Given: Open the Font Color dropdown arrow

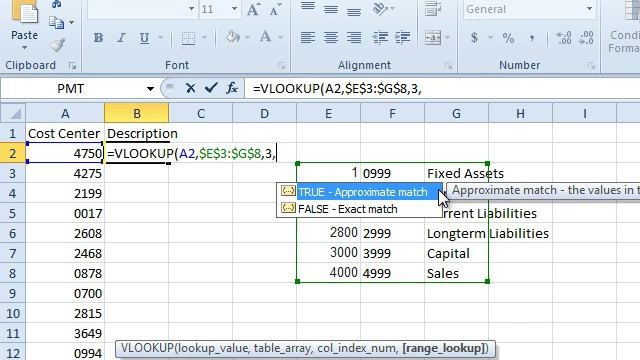Looking at the screenshot, I should coord(281,38).
